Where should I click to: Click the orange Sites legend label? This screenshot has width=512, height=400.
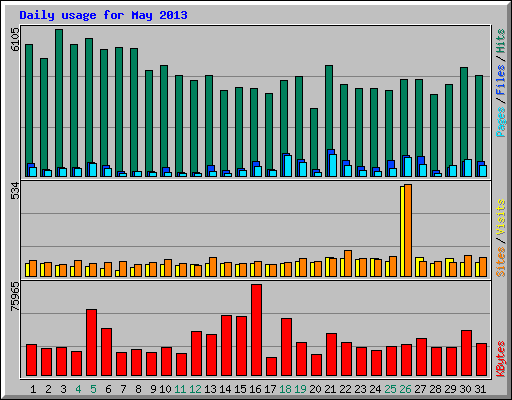coord(501,262)
